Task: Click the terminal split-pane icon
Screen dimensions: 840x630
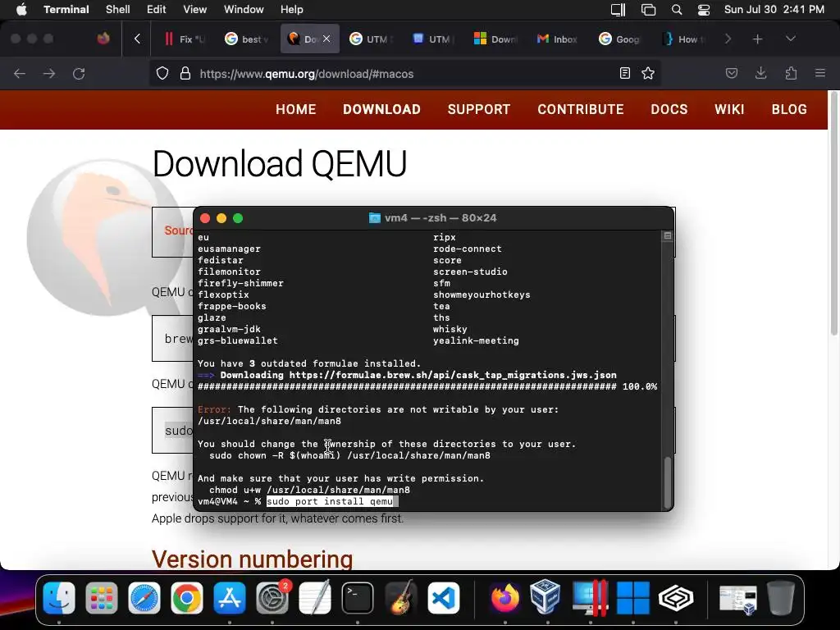Action: pyautogui.click(x=668, y=235)
